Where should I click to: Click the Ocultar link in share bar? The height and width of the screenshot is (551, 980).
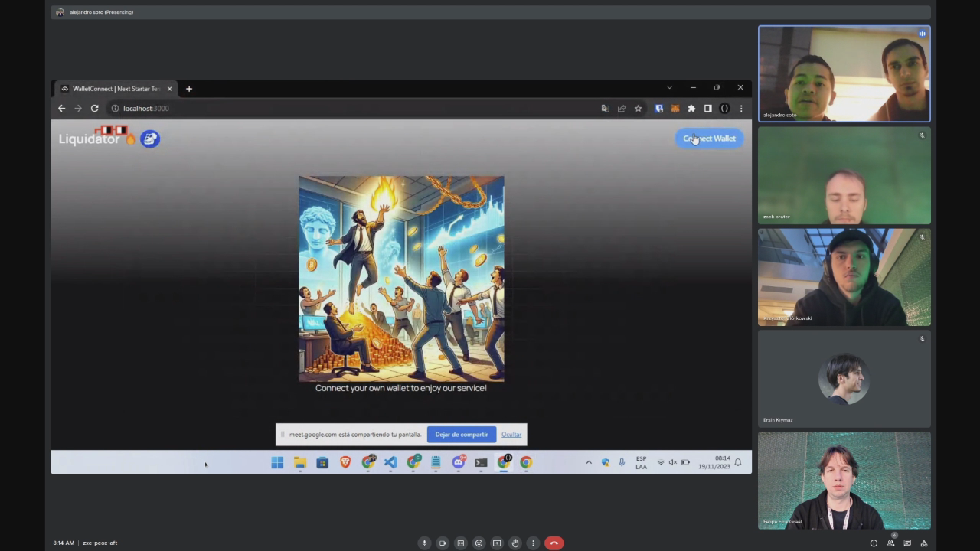click(511, 435)
